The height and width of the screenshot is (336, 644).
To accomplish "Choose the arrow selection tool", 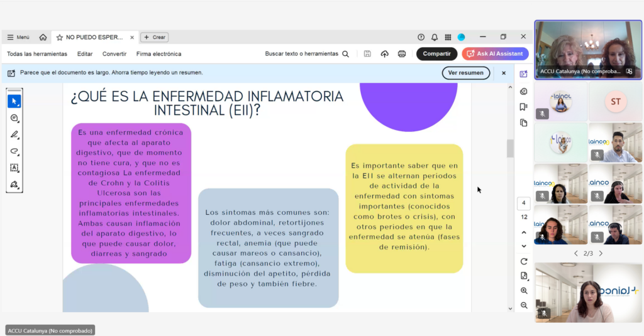I will 14,101.
